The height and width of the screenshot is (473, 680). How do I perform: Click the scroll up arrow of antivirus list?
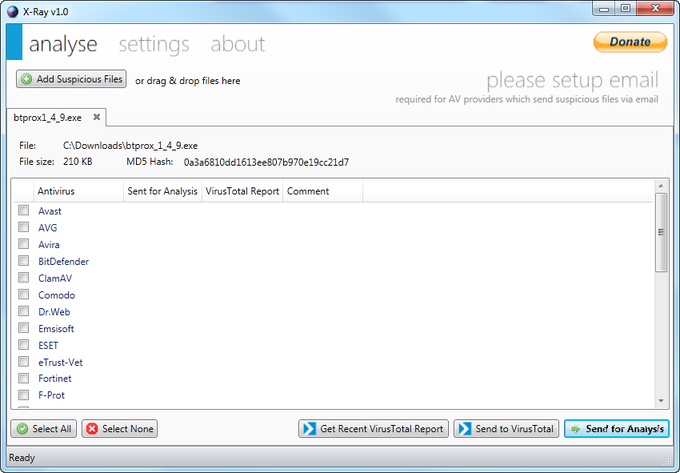661,186
